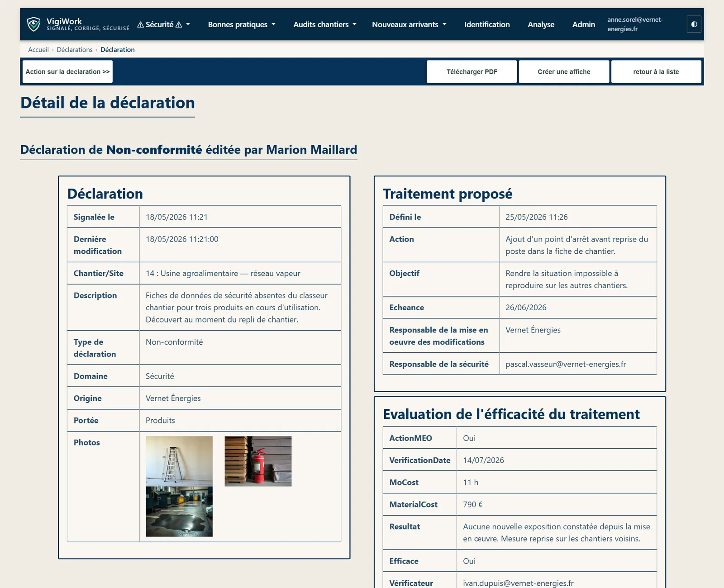This screenshot has width=724, height=588.
Task: Click the anne.sorel account email
Action: tap(635, 24)
